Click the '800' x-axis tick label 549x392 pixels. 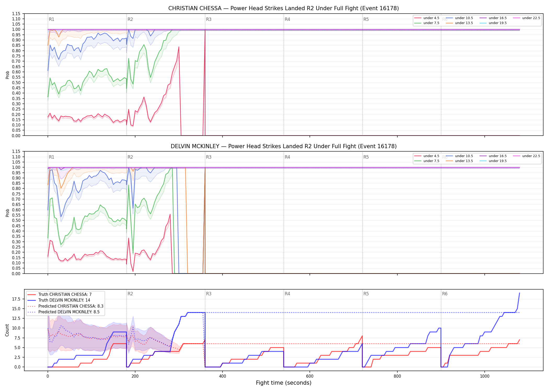coord(397,376)
